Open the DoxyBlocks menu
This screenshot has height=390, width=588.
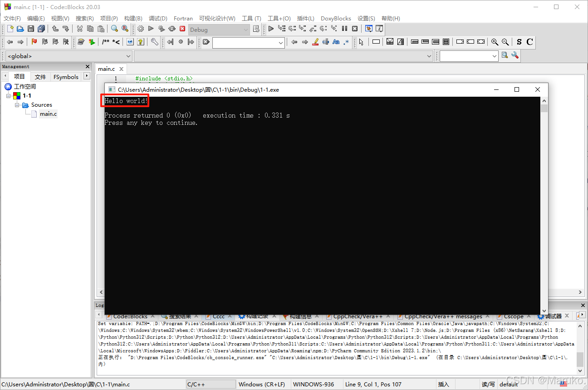(x=336, y=19)
